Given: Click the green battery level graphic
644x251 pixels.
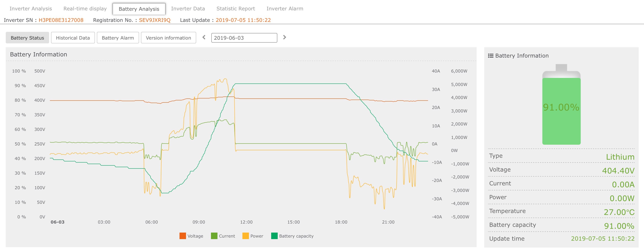Looking at the screenshot, I should coord(561,111).
